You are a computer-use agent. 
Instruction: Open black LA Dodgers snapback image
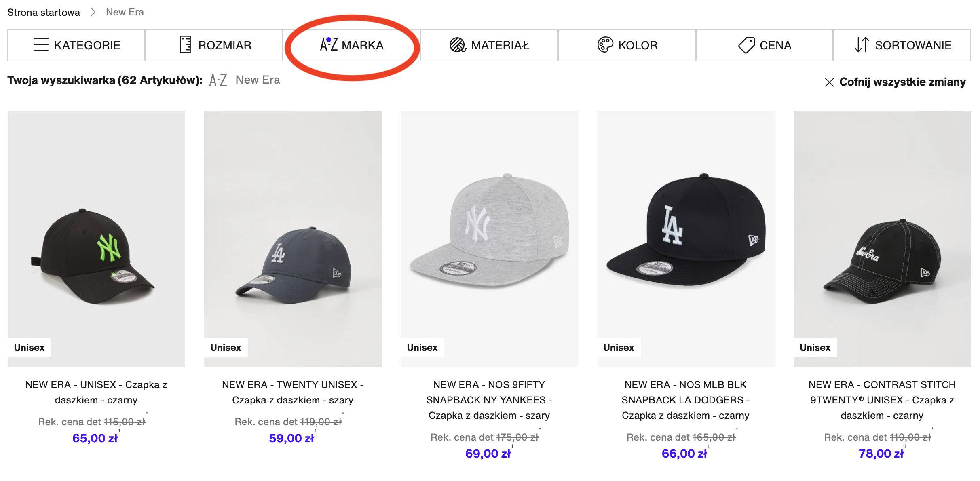click(x=686, y=238)
